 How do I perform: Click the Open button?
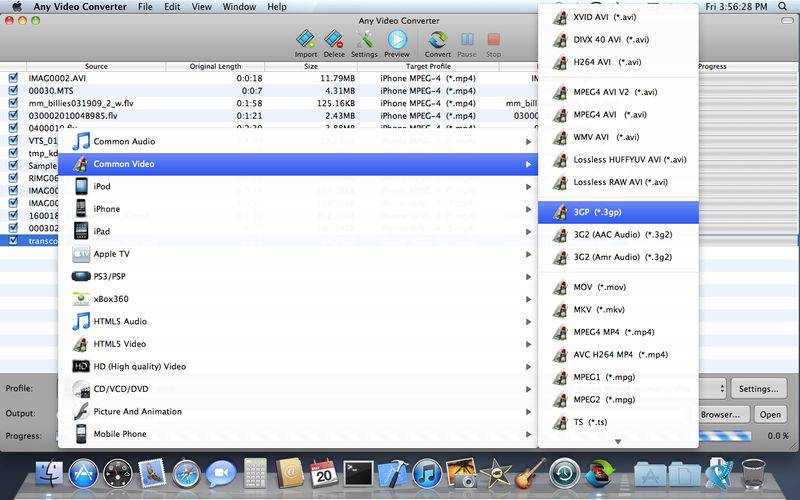pos(770,414)
